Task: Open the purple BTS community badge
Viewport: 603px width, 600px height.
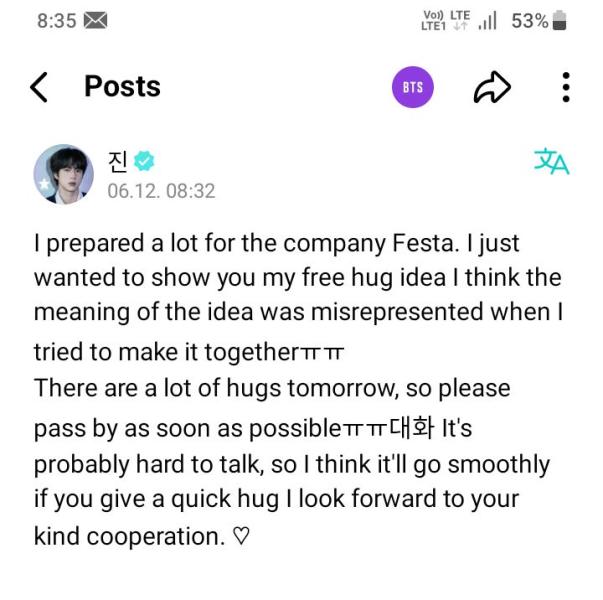Action: 412,87
